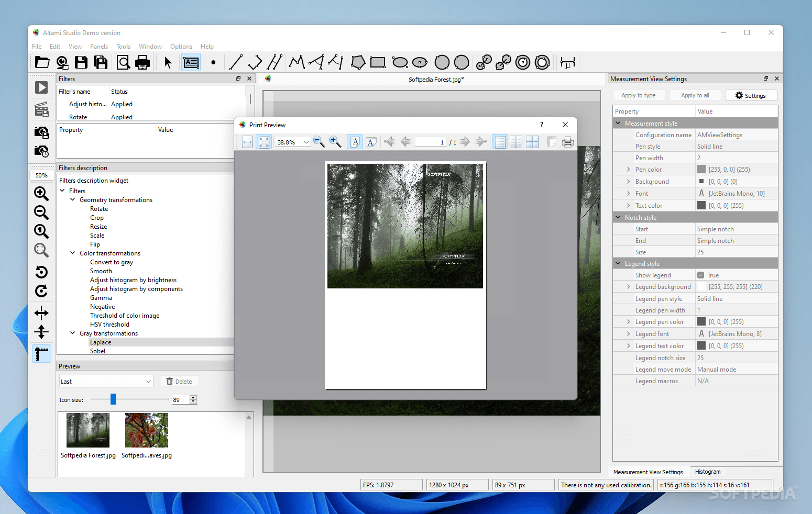Collapse the Measurement style section
This screenshot has width=812, height=514.
[x=618, y=124]
